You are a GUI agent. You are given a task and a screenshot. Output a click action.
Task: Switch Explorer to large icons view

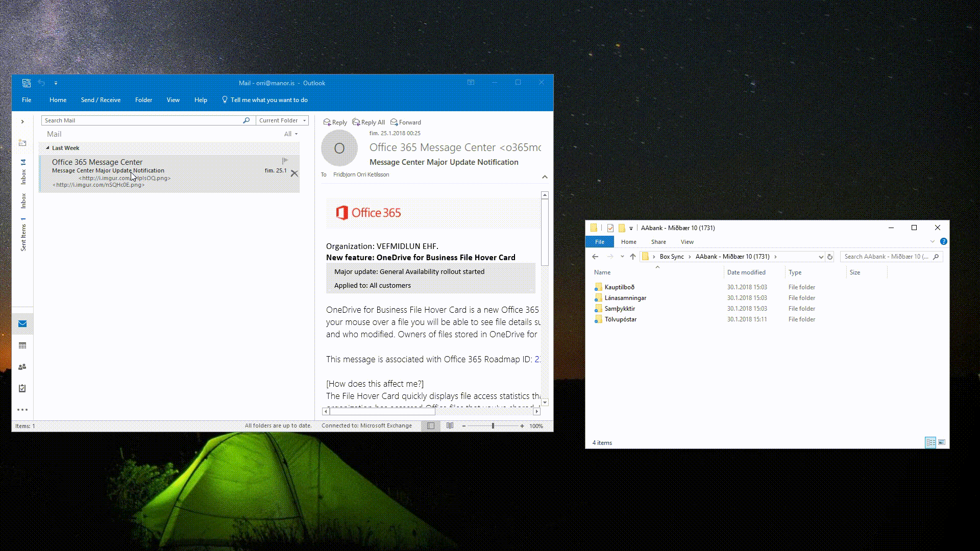click(942, 443)
